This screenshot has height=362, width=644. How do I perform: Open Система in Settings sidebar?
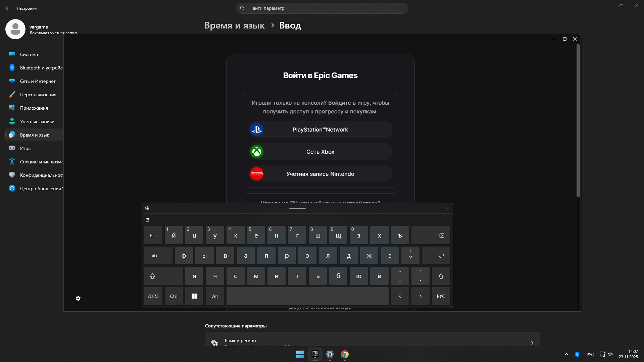[34, 54]
